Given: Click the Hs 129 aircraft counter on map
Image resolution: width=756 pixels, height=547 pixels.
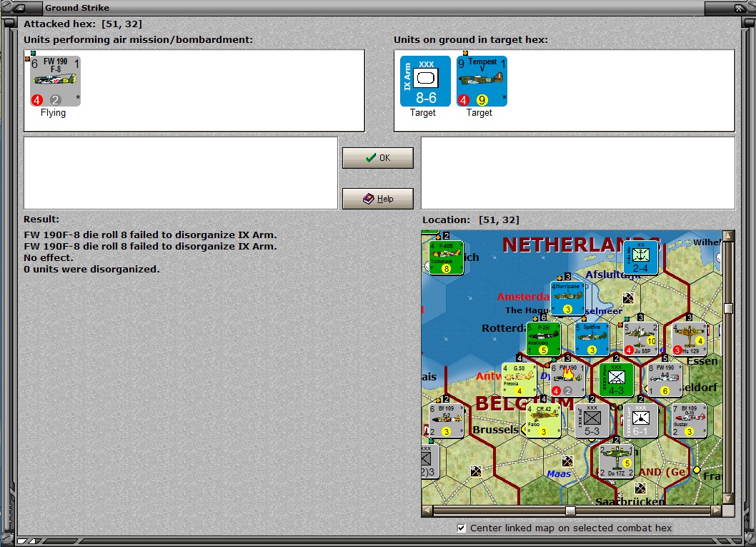Looking at the screenshot, I should click(x=689, y=339).
